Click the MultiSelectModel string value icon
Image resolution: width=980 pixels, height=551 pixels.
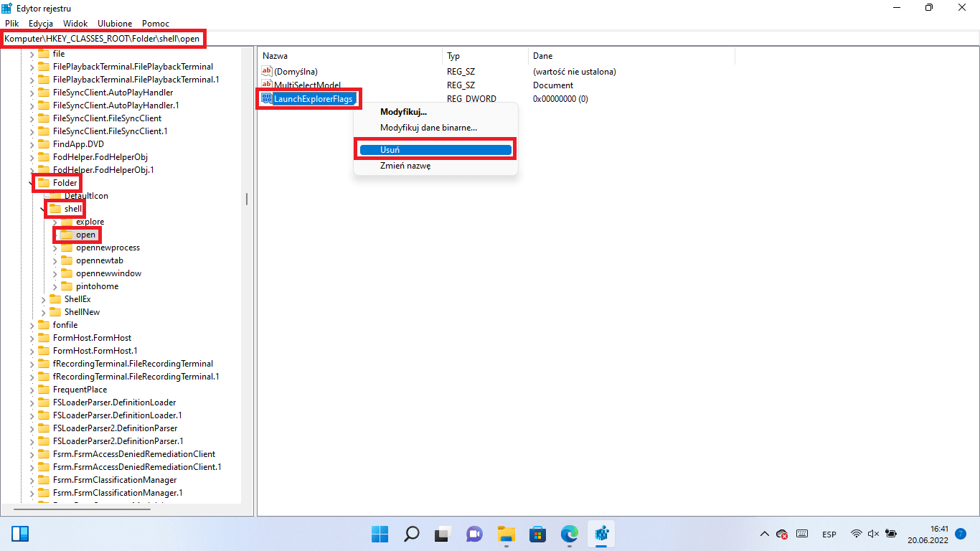pos(267,85)
